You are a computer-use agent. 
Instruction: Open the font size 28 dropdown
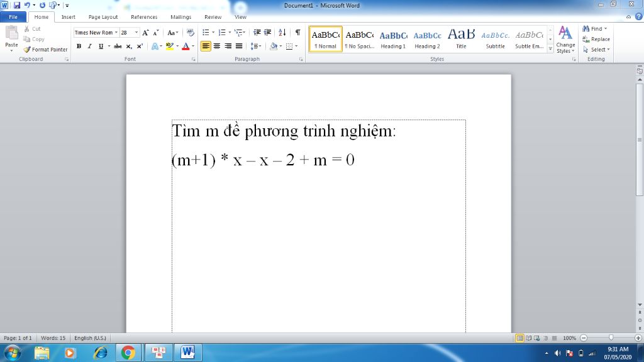pyautogui.click(x=136, y=33)
